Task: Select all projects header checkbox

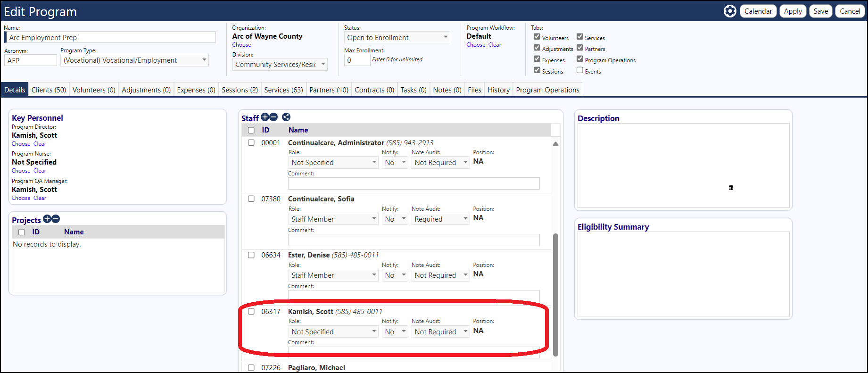Action: tap(21, 232)
